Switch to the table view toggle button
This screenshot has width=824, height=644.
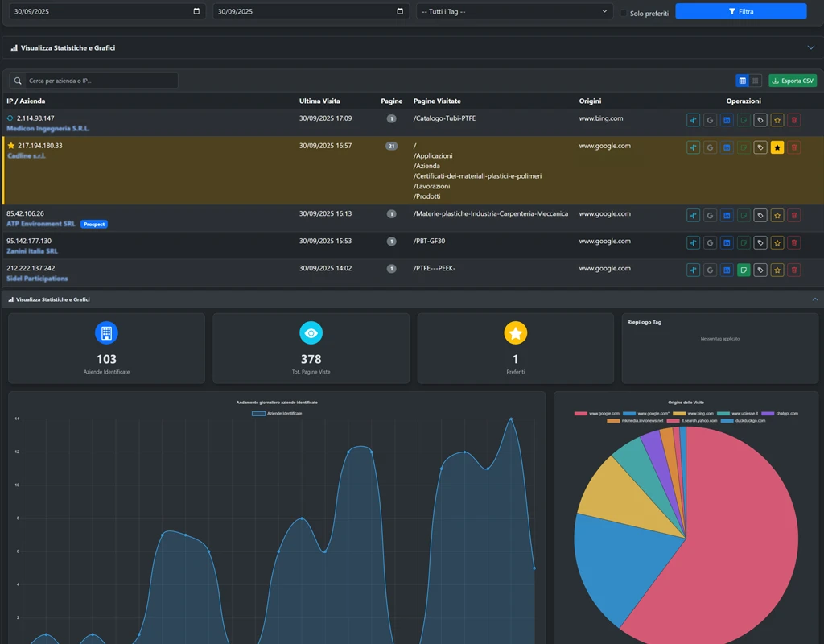(742, 80)
